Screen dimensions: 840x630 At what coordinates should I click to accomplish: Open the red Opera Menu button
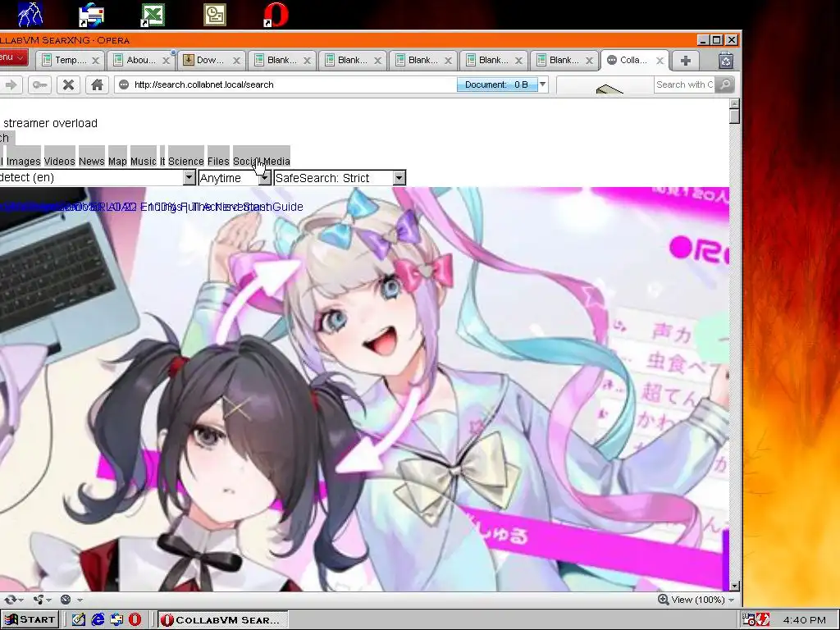point(13,57)
